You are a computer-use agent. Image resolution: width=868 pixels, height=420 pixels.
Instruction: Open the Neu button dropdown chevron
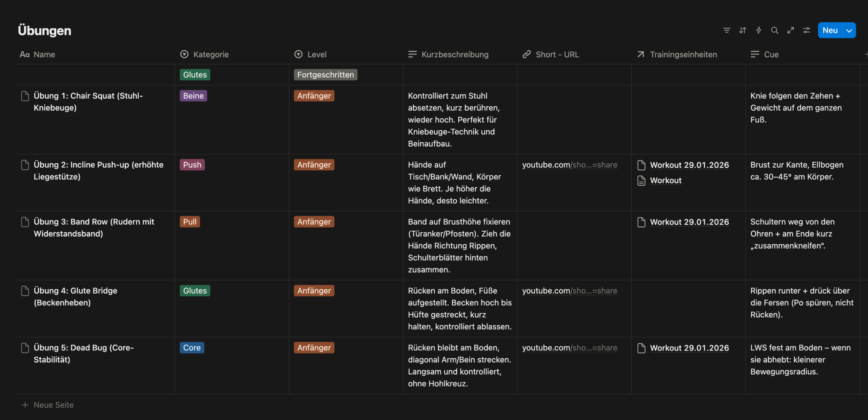(849, 30)
